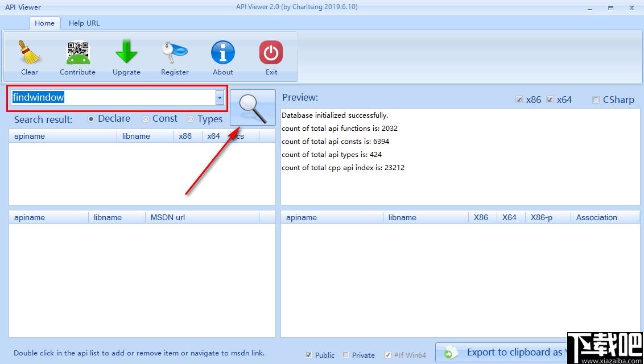Click 'count of total api types is: 424' line
Image resolution: width=644 pixels, height=364 pixels.
point(332,155)
